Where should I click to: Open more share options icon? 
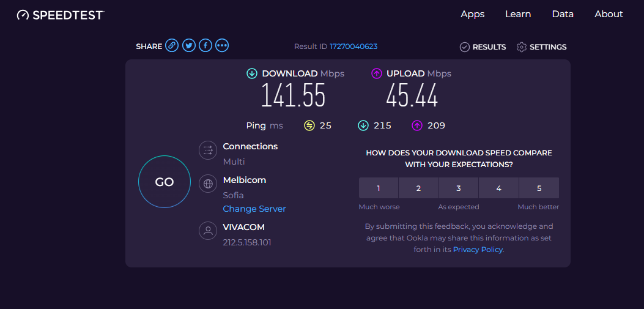click(222, 46)
